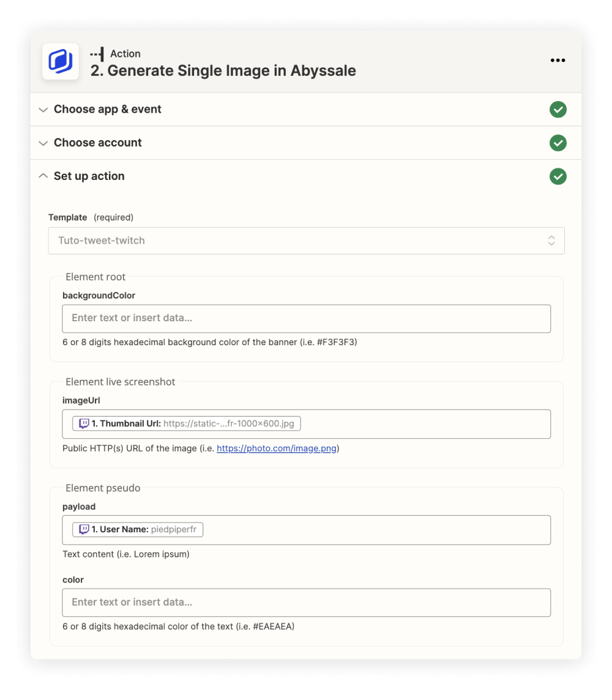The height and width of the screenshot is (700, 612).
Task: Select the User Name piedpiperfr data pill
Action: pyautogui.click(x=138, y=529)
